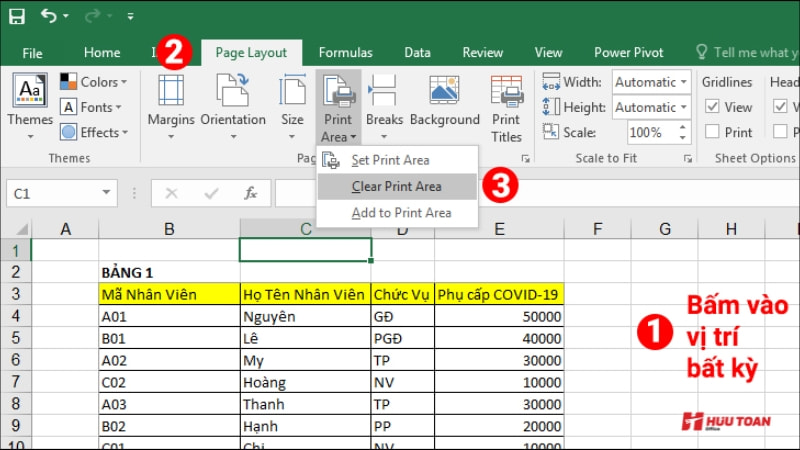The height and width of the screenshot is (450, 800).
Task: Click the Save icon in quick access toolbar
Action: tap(17, 16)
